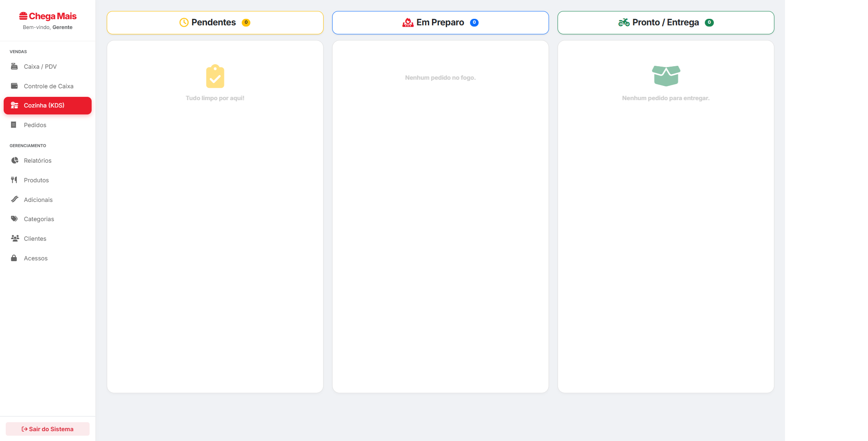Click the pie chart icon for Relatórios
The width and height of the screenshot is (868, 441).
(x=15, y=161)
